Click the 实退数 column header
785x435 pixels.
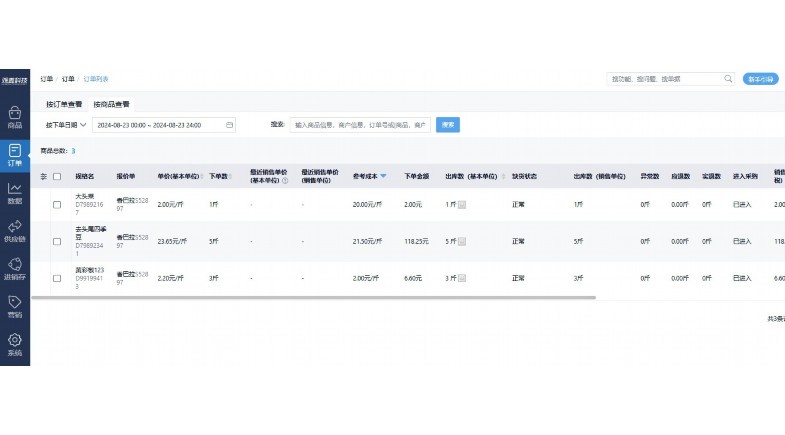[711, 176]
